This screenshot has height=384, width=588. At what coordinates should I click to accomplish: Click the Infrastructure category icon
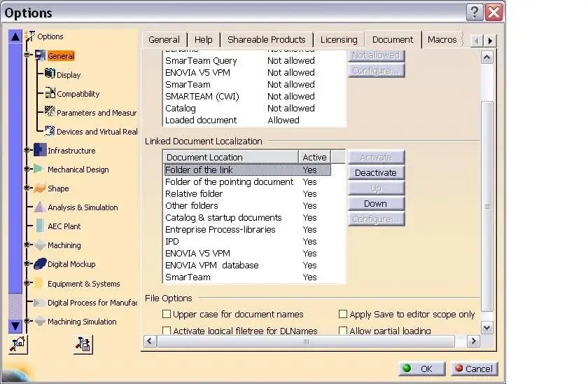pyautogui.click(x=40, y=150)
